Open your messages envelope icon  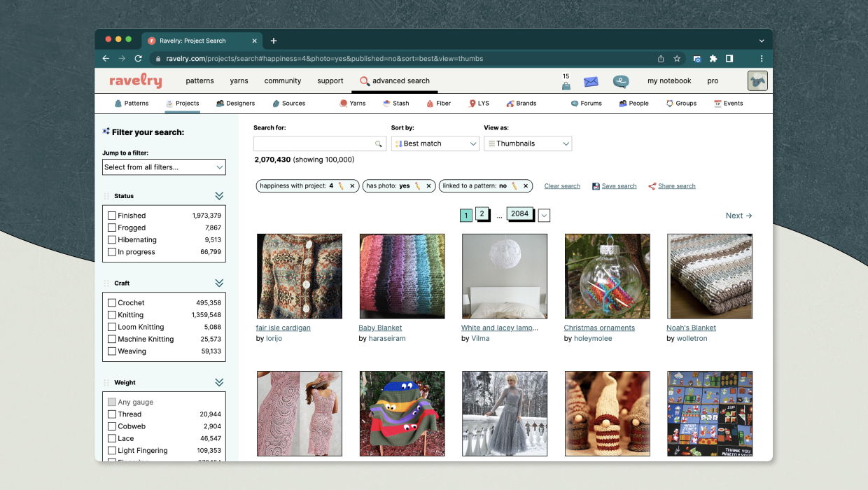tap(591, 82)
